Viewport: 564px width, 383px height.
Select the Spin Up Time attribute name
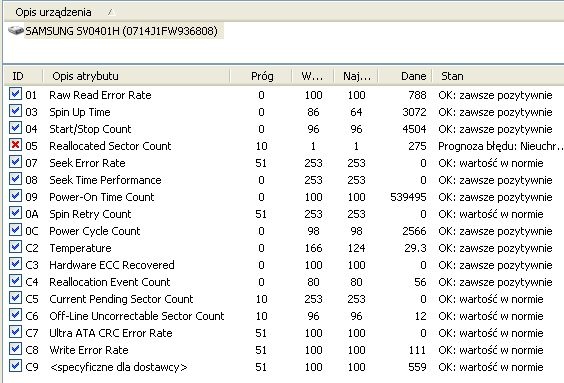(x=79, y=112)
